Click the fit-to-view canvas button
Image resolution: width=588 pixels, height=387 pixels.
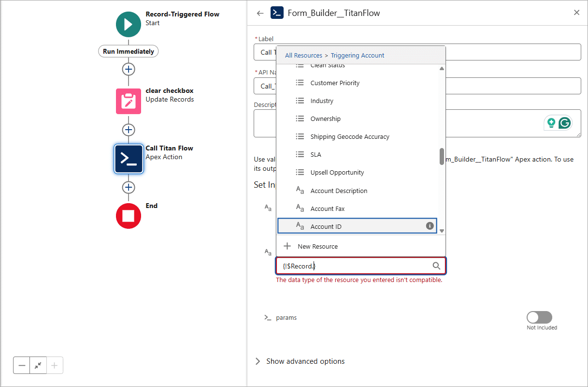(x=38, y=366)
